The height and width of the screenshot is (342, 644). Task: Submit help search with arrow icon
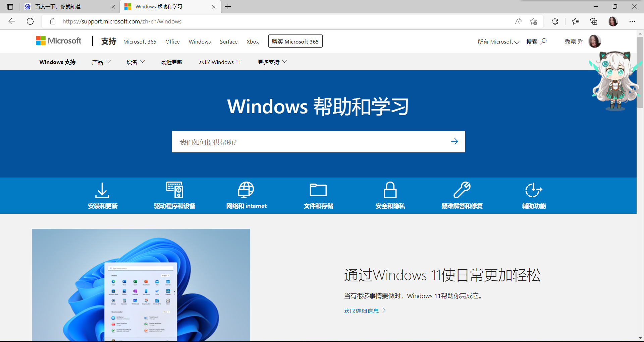pos(454,141)
